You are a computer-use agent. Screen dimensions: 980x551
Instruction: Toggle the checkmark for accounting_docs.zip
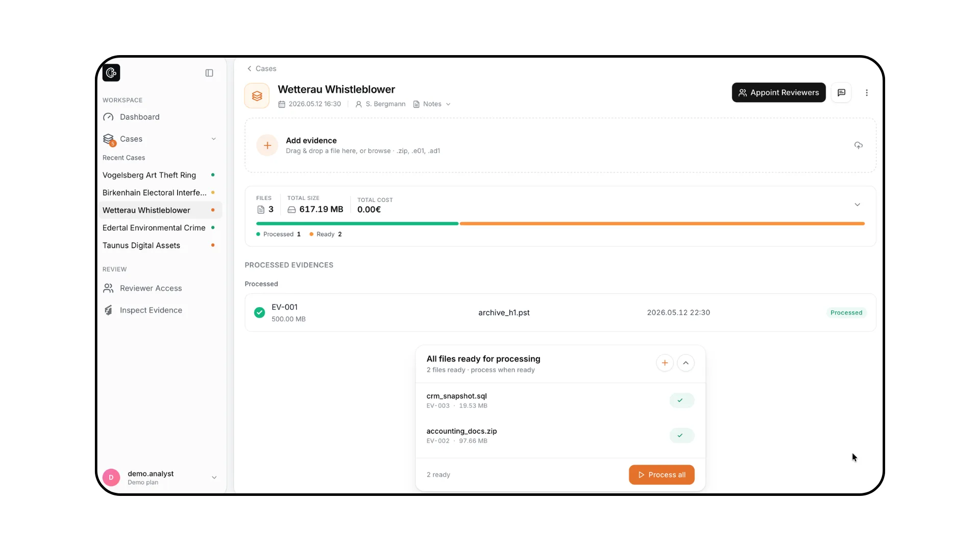point(681,436)
